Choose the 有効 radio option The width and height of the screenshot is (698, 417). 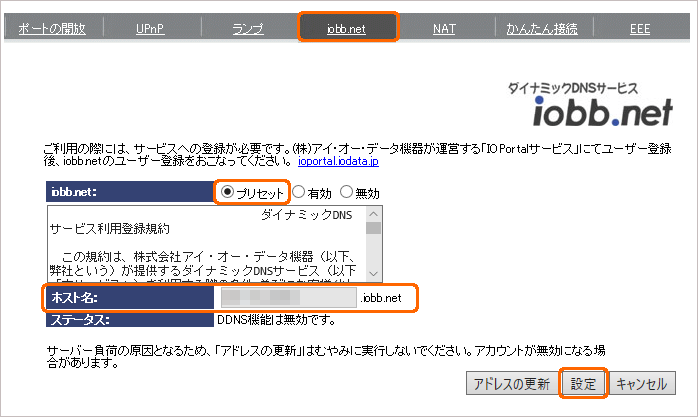pyautogui.click(x=299, y=192)
